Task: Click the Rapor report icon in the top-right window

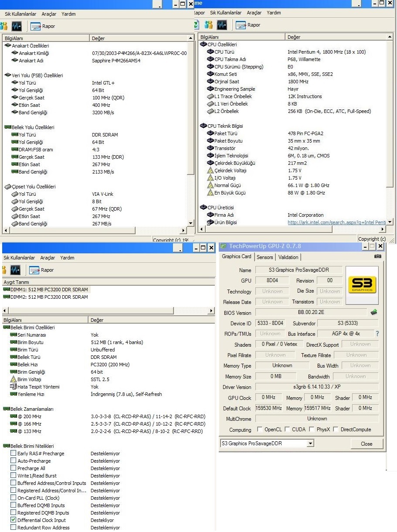Action: point(241,25)
